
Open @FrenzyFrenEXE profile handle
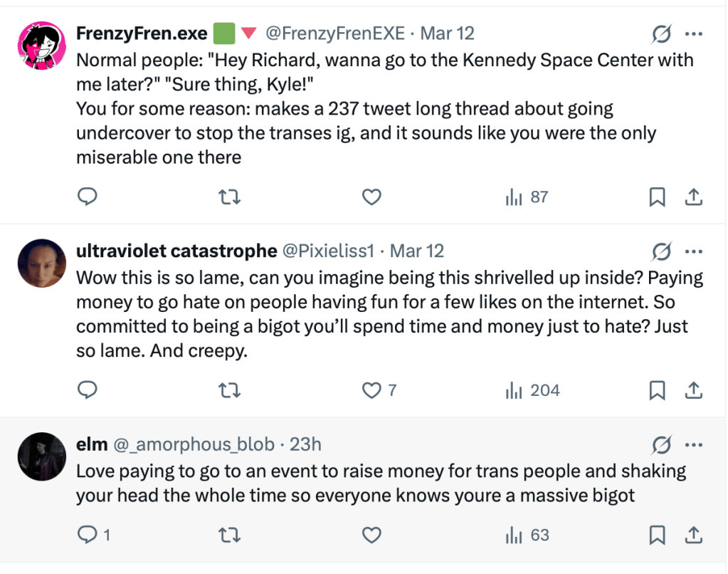335,33
